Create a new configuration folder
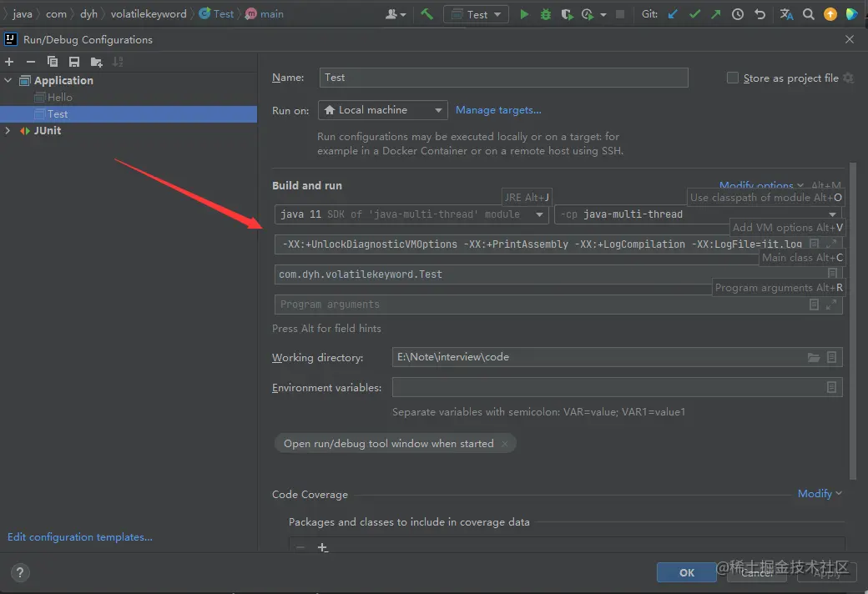This screenshot has width=868, height=594. 96,62
